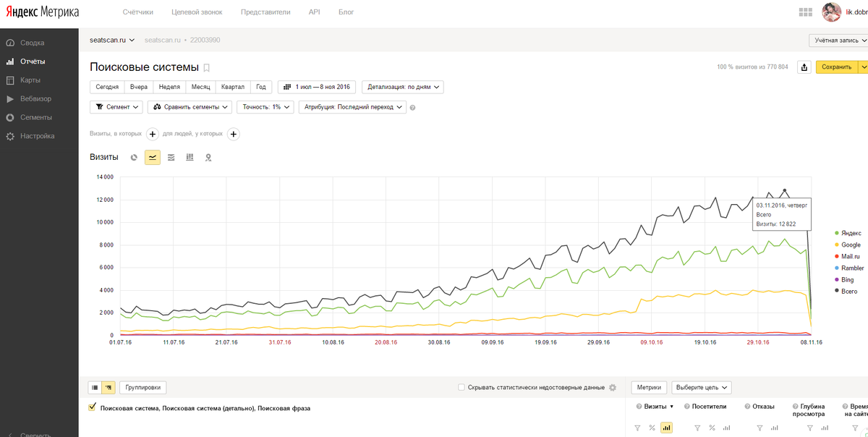The width and height of the screenshot is (868, 437).
Task: Open the services grid icon
Action: coord(804,12)
